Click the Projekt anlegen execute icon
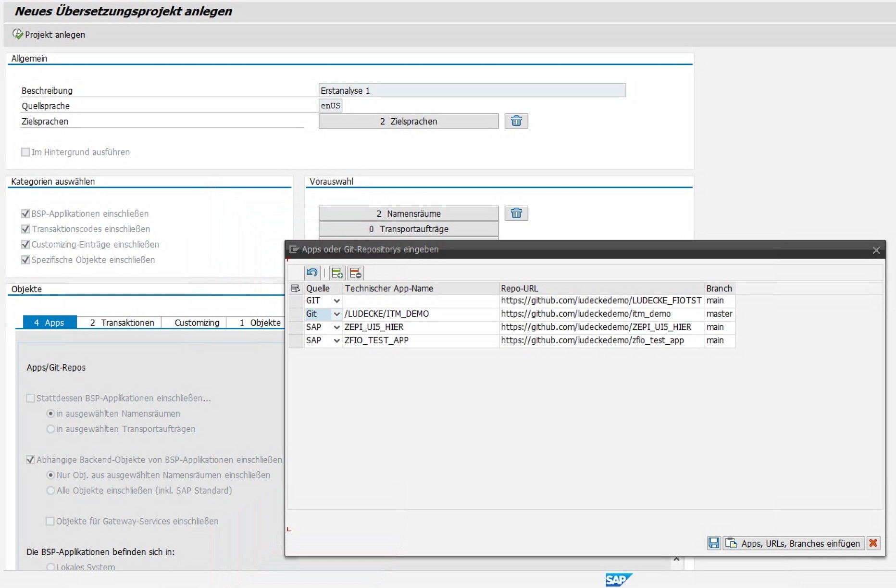896x588 pixels. [18, 34]
